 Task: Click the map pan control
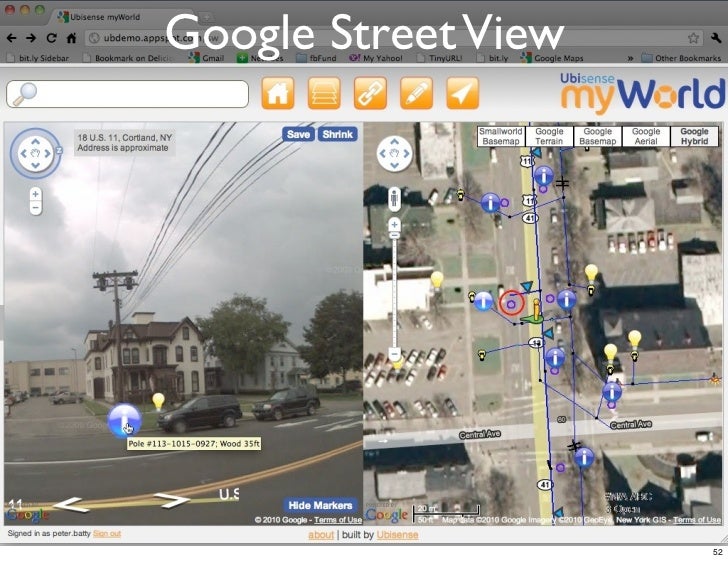[395, 153]
